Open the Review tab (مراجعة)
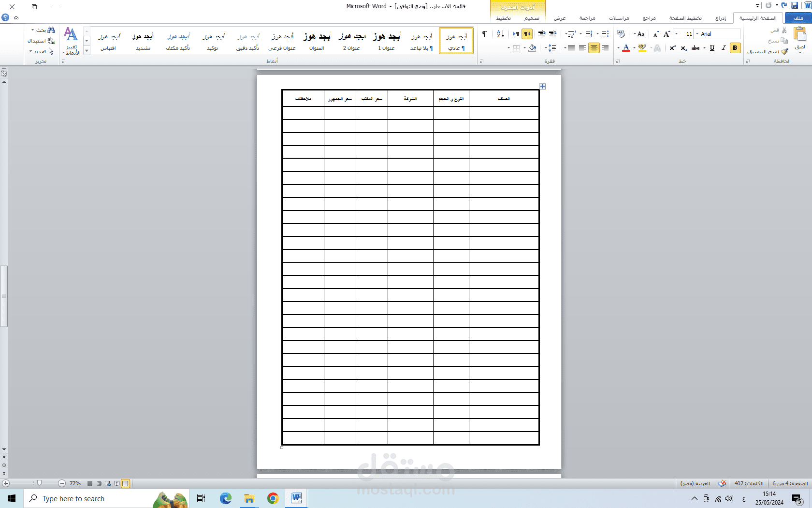The width and height of the screenshot is (812, 508). point(587,18)
